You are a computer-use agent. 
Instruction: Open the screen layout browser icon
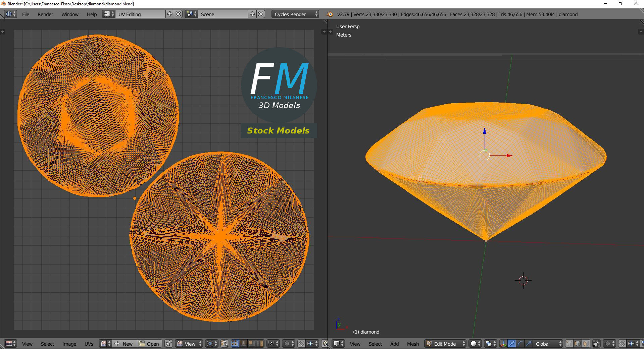[x=109, y=14]
